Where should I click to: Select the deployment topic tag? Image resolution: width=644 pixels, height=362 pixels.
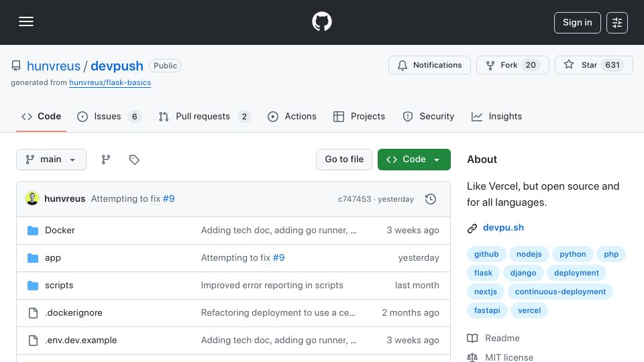click(576, 273)
